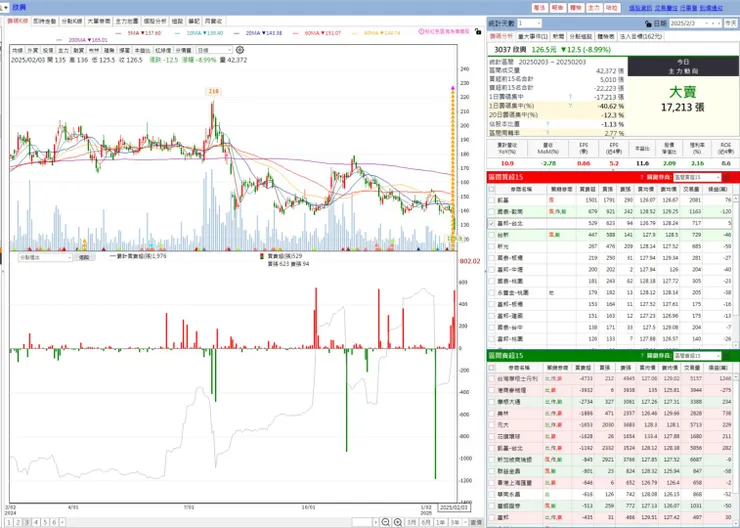Switch to the 分點K線 tab
Viewport: 740px width, 528px height.
(x=72, y=21)
